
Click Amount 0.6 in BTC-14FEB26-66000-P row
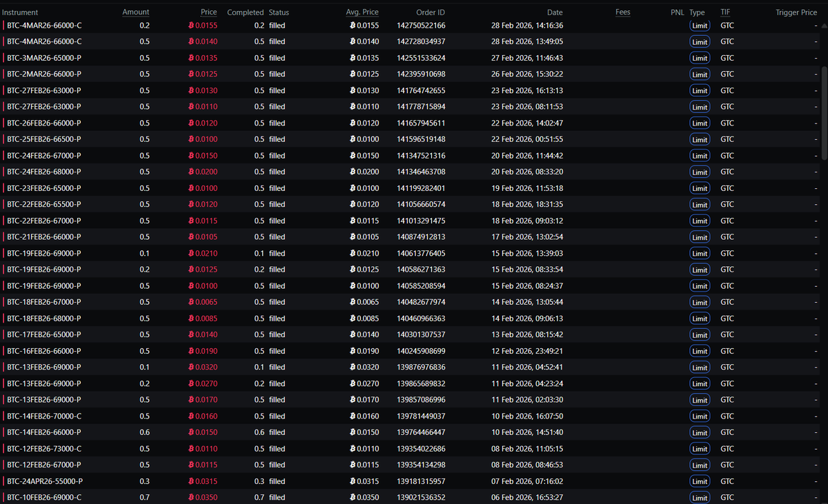tap(144, 432)
